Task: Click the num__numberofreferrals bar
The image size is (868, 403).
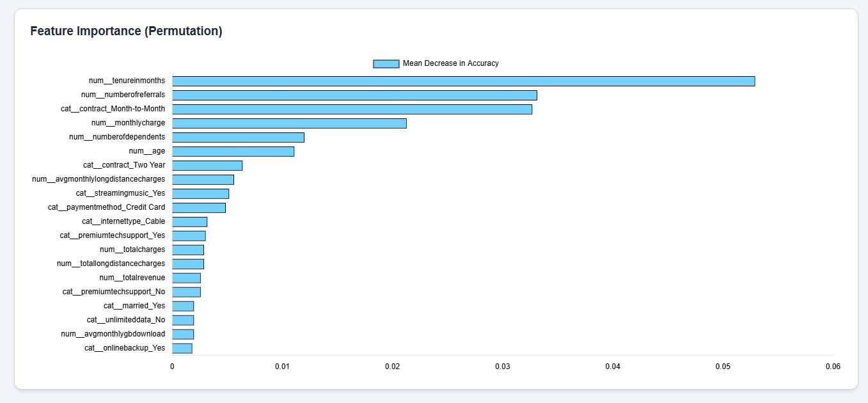Action: tap(354, 95)
